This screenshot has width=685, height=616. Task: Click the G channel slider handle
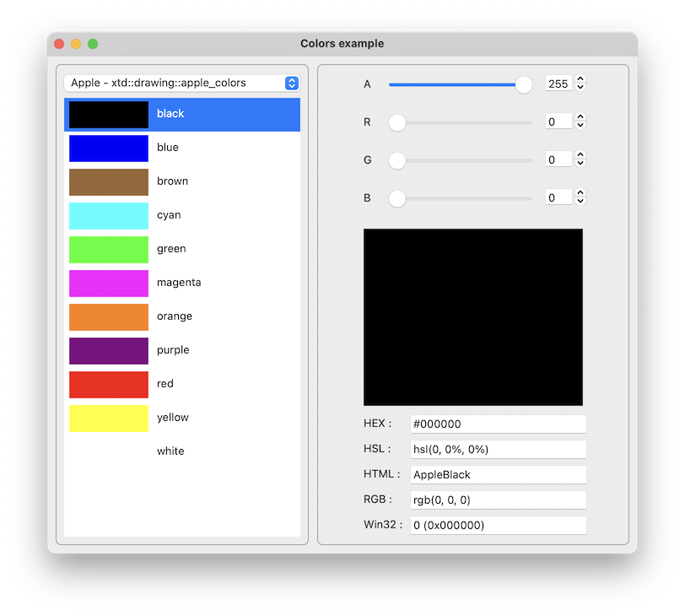tap(397, 160)
